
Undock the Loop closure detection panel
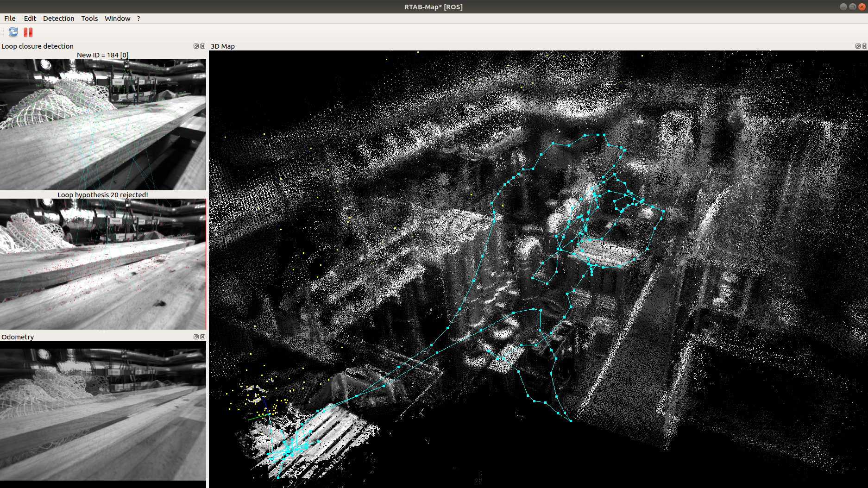[x=196, y=46]
